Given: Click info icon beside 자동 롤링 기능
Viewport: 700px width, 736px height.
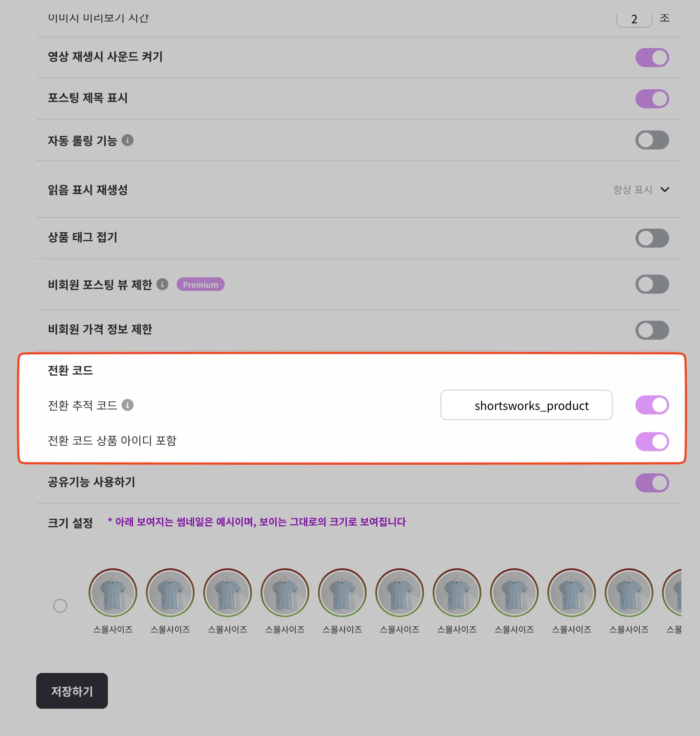Looking at the screenshot, I should point(128,140).
